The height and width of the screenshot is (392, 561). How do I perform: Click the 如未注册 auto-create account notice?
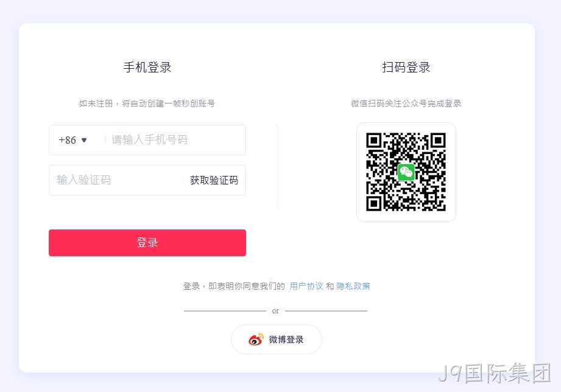pyautogui.click(x=147, y=103)
